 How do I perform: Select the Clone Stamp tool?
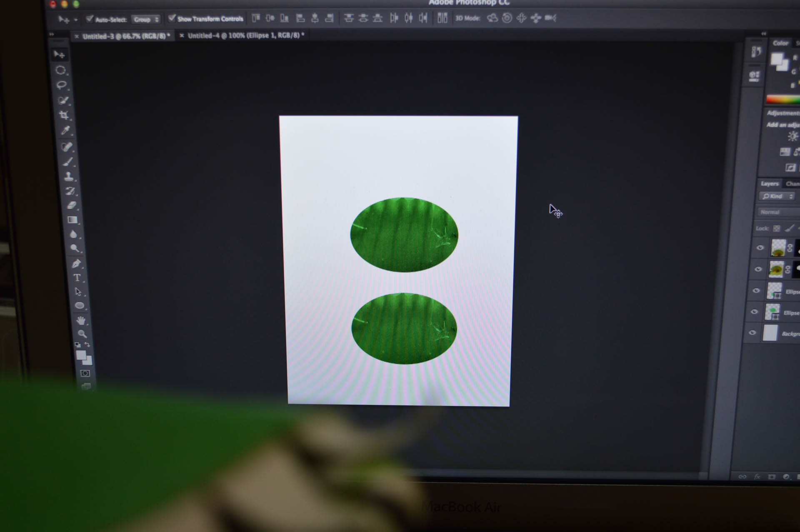pyautogui.click(x=69, y=176)
